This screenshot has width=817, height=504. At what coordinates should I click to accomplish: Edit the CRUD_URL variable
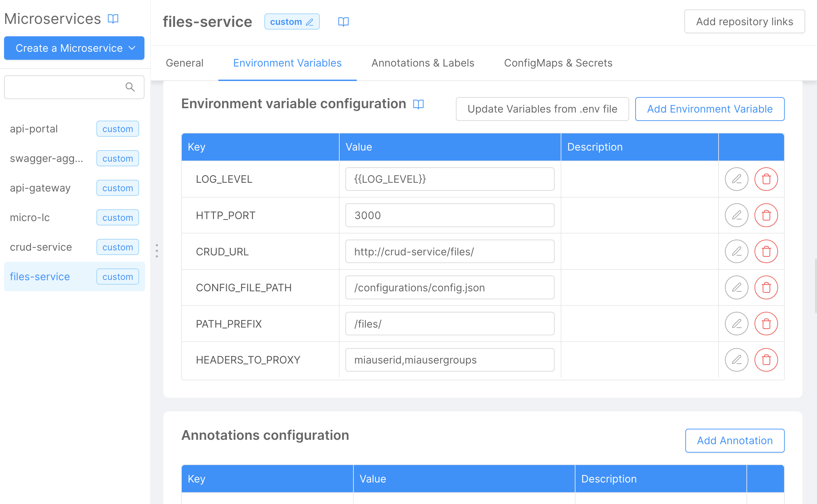click(x=736, y=251)
